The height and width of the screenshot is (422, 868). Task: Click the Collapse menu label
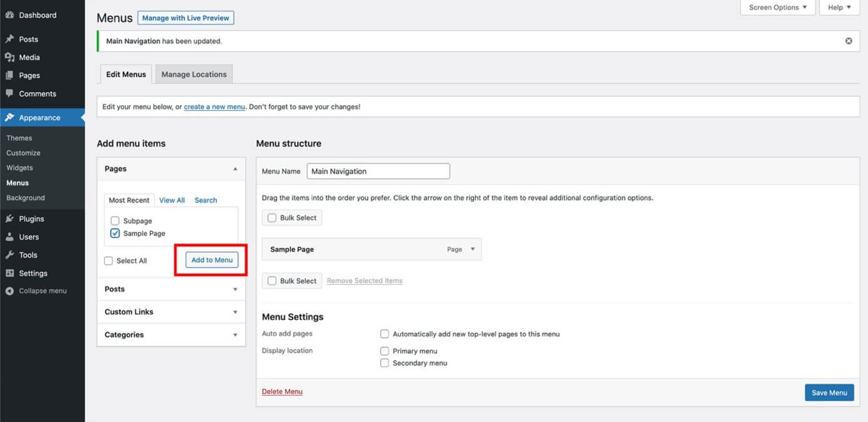pyautogui.click(x=43, y=291)
